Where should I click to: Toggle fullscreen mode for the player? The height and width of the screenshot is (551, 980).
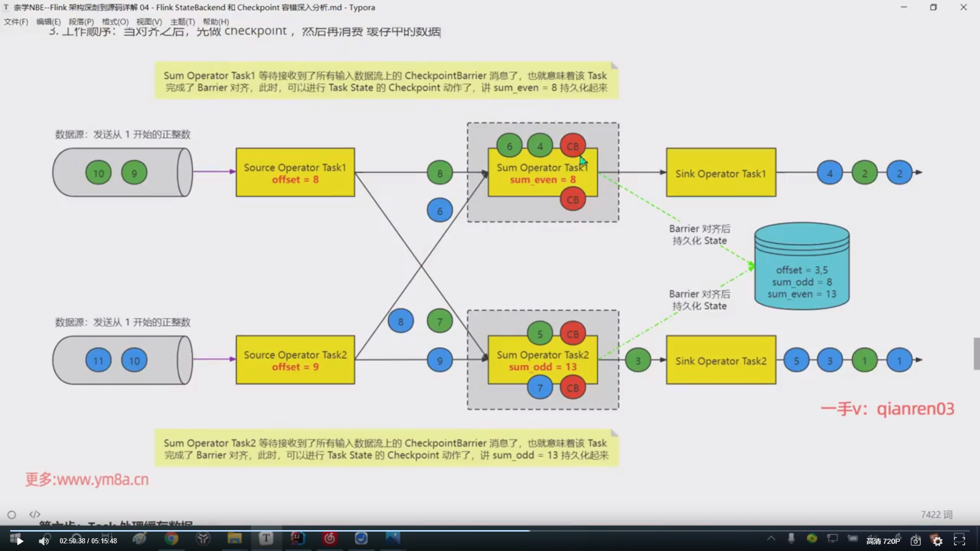(960, 541)
